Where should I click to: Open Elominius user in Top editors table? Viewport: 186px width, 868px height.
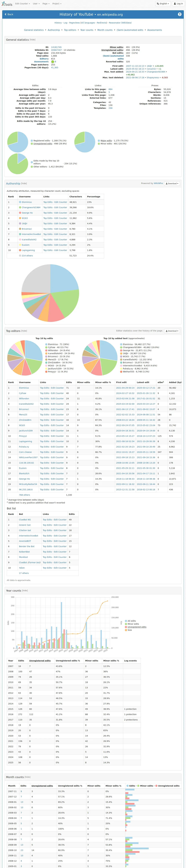click(x=24, y=388)
